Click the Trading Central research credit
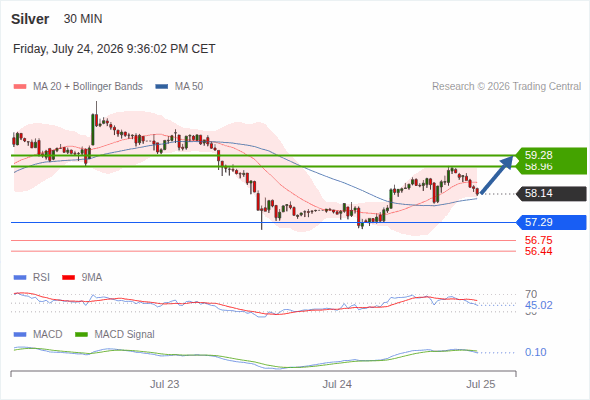This screenshot has width=590, height=400. [506, 87]
